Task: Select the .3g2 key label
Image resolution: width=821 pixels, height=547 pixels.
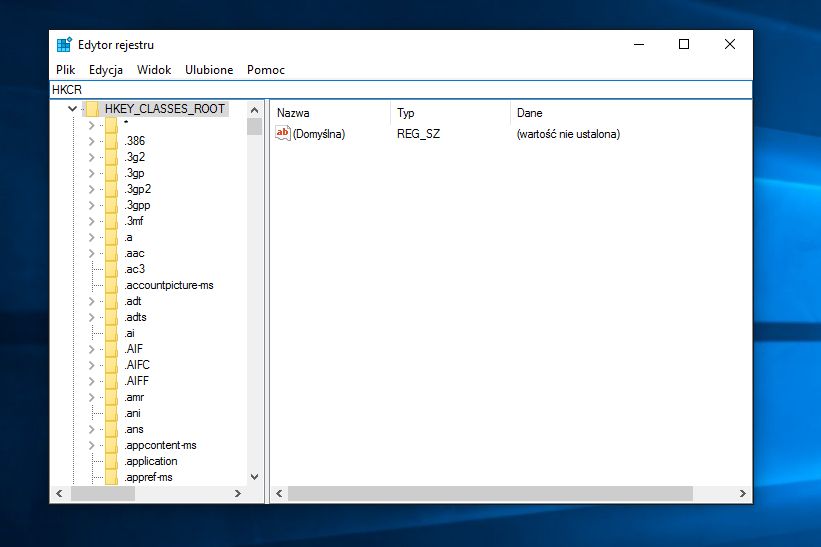Action: tap(135, 157)
